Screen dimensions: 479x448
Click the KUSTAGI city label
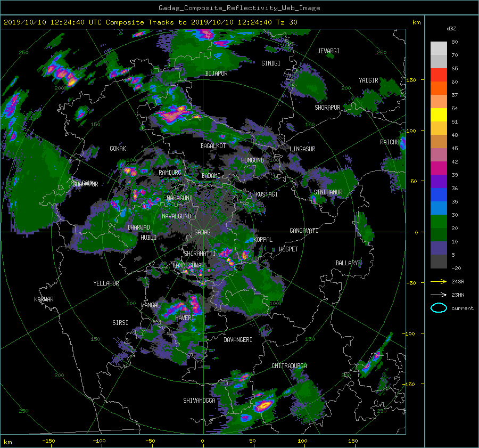pos(267,194)
